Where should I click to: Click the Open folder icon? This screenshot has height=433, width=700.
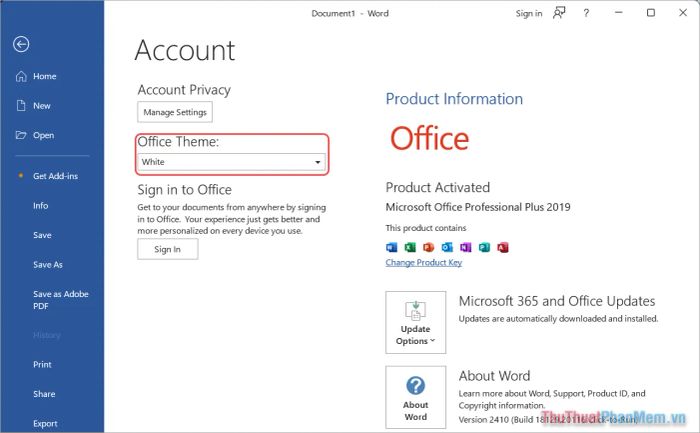point(21,135)
